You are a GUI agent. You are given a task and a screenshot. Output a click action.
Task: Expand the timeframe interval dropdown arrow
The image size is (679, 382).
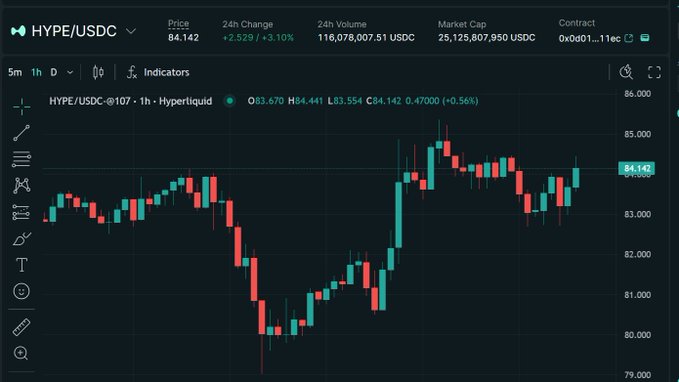tap(70, 72)
